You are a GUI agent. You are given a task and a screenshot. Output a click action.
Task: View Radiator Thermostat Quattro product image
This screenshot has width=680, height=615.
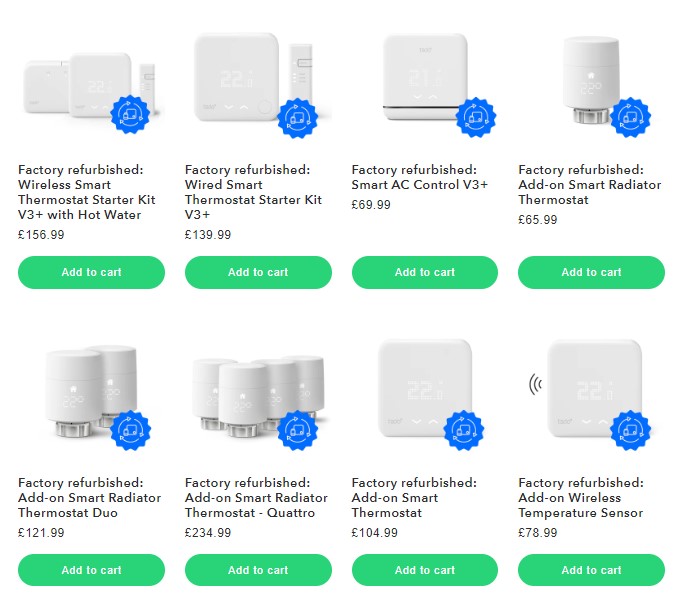pos(258,397)
